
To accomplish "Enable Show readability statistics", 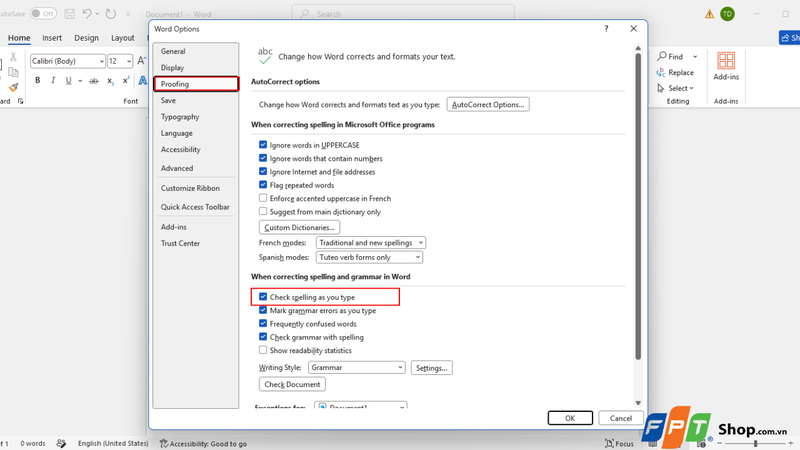I will (263, 350).
